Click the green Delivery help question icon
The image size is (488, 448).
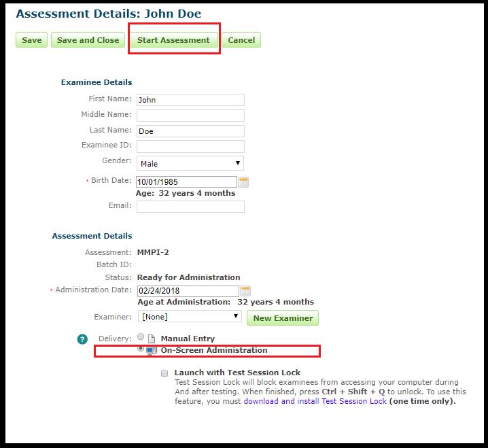pos(82,339)
